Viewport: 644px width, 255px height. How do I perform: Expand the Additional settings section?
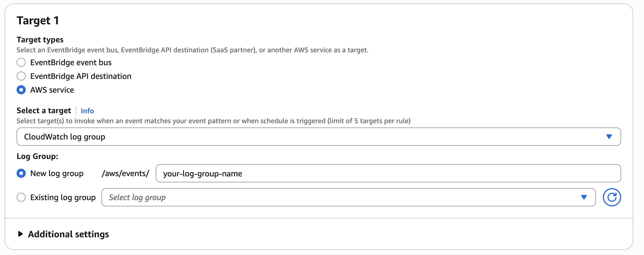[x=68, y=234]
